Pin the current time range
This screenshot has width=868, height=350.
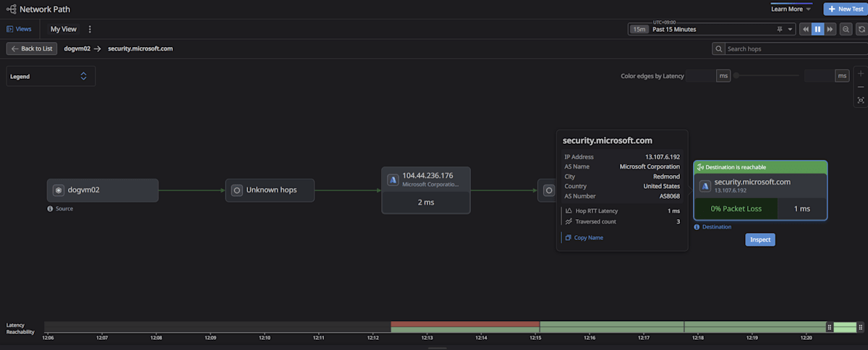pos(779,30)
